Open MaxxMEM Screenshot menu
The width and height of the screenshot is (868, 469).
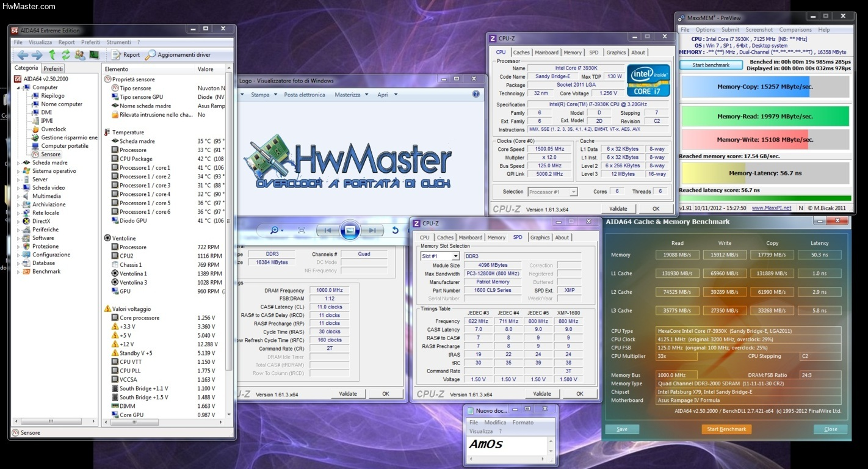pos(759,30)
